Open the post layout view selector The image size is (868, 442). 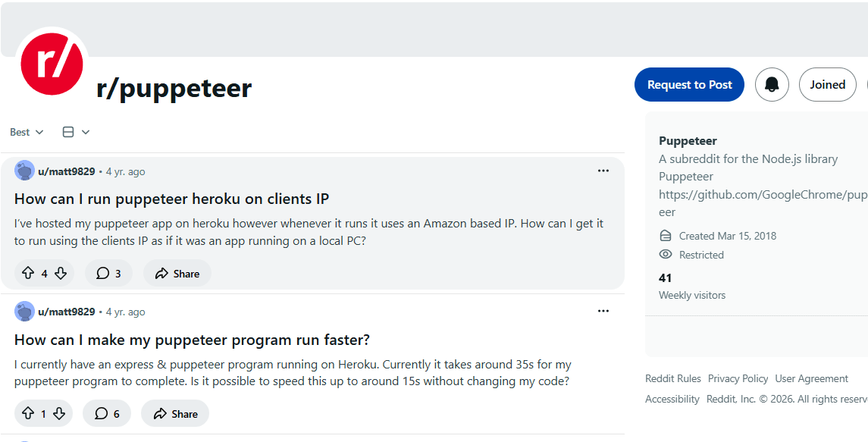pos(68,131)
